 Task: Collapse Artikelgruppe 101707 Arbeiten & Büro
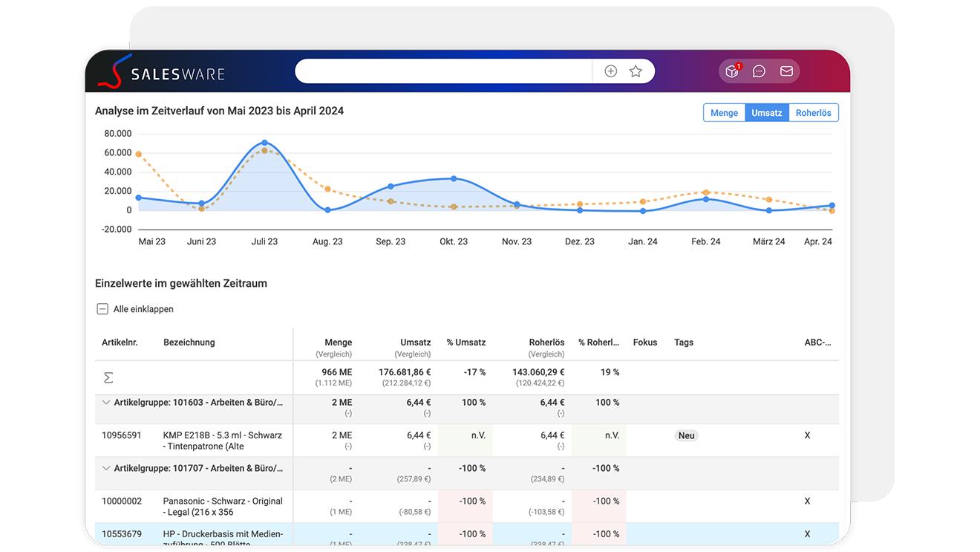click(x=105, y=468)
